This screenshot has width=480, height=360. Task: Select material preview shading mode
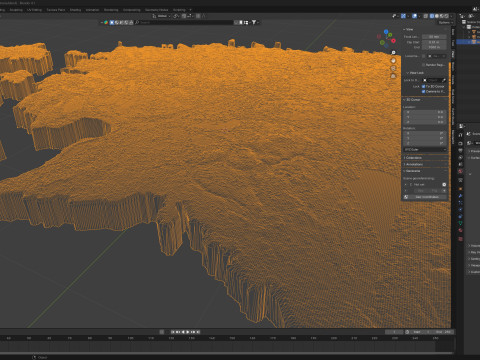[x=442, y=16]
